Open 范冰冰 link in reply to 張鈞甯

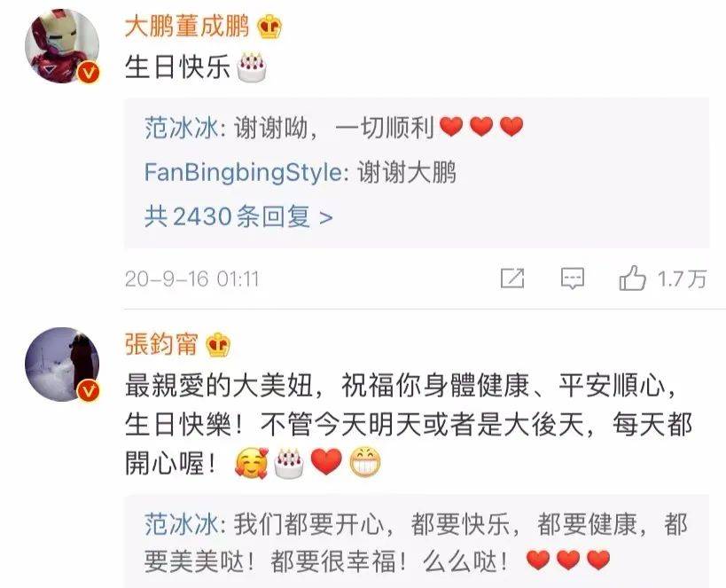181,525
